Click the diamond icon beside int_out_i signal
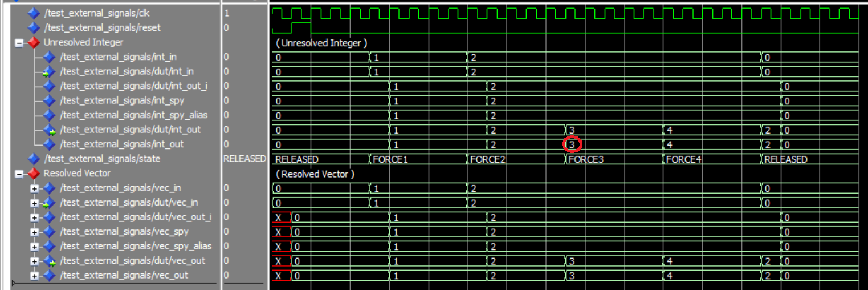Image resolution: width=868 pixels, height=290 pixels. 49,86
